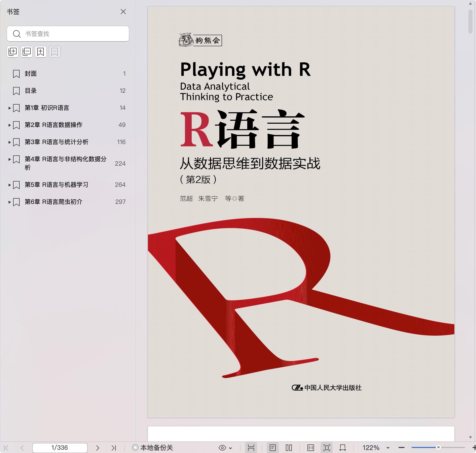
Task: Jump to the last page
Action: tap(114, 448)
